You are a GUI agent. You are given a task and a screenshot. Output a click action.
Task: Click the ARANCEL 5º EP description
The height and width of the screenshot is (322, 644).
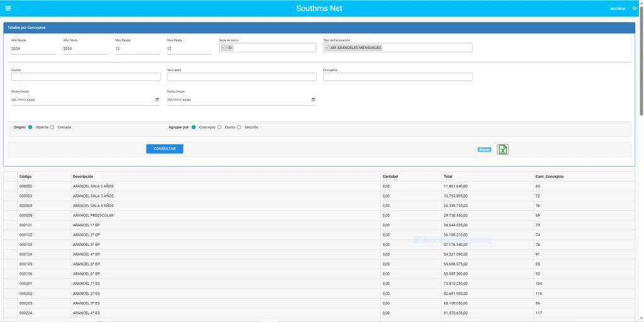coord(86,264)
